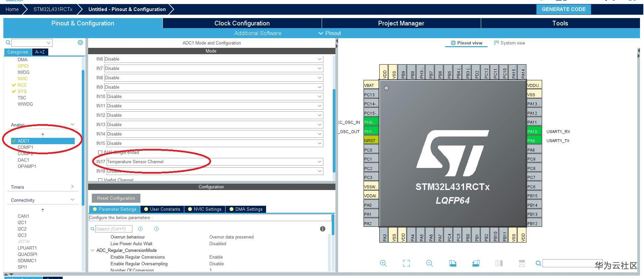Zoom out of the chip pinout

(430, 263)
